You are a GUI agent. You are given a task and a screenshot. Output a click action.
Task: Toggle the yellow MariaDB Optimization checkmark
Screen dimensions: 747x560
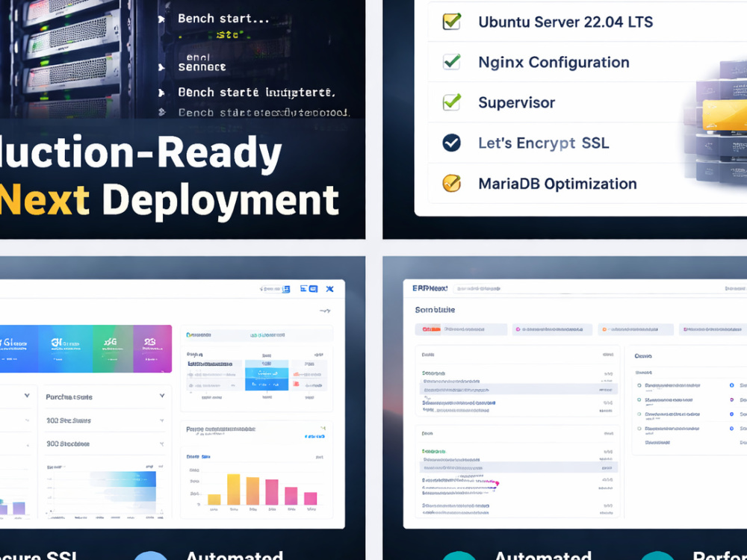[x=451, y=183]
